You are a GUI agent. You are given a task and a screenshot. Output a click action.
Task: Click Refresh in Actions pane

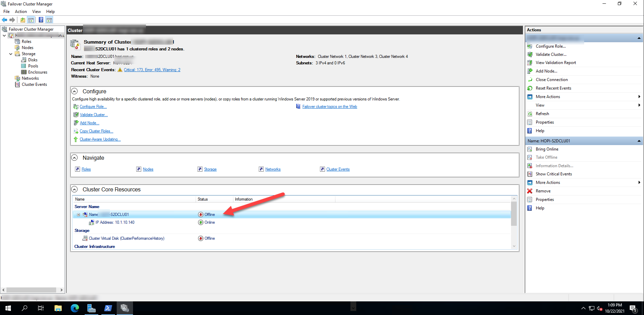coord(542,114)
